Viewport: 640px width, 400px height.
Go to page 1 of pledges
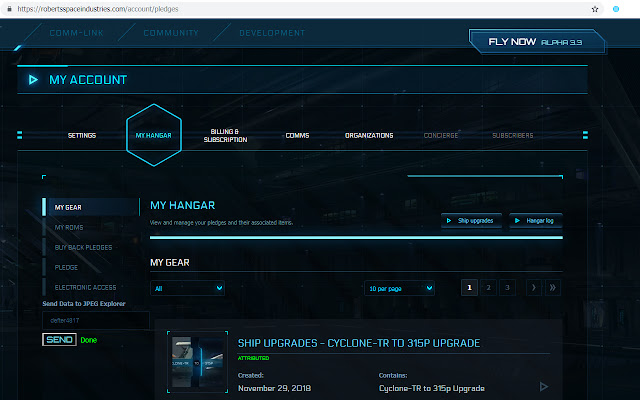click(x=469, y=288)
